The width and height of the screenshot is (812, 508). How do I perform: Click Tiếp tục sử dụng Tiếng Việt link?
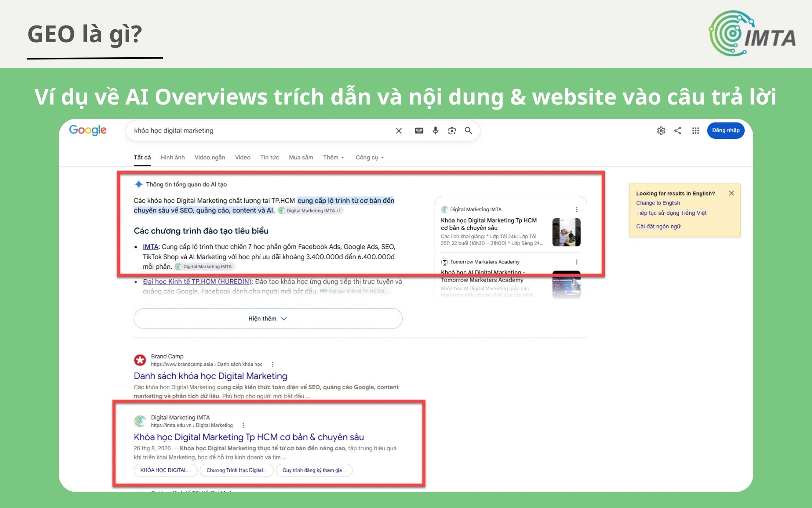[671, 213]
